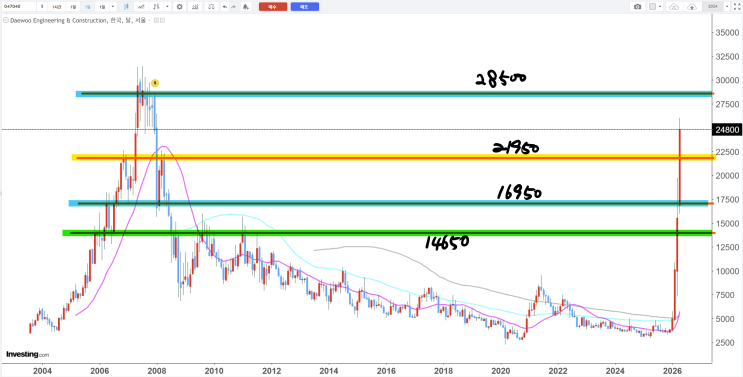
Task: Select the candlestick chart type icon
Action: 126,7
